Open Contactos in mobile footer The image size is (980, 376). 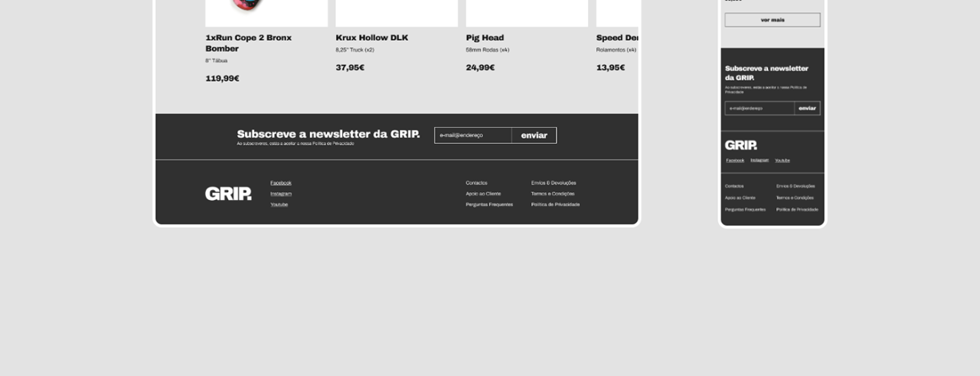(x=734, y=186)
